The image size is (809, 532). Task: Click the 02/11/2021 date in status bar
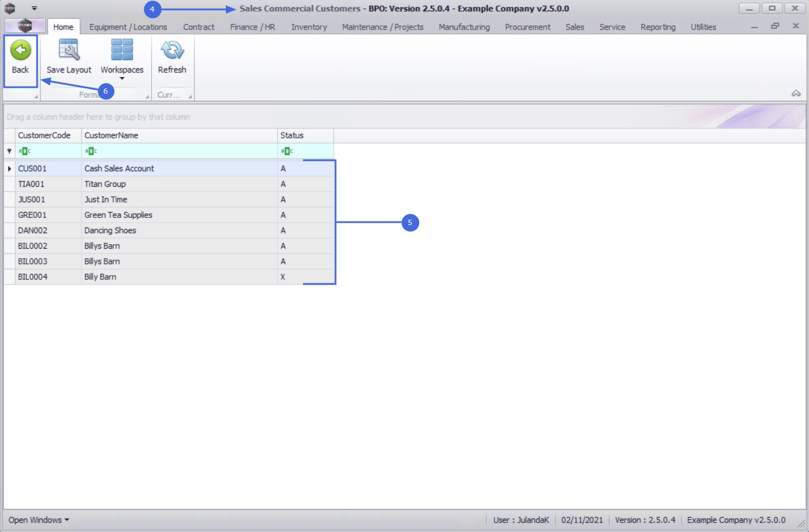pyautogui.click(x=582, y=520)
